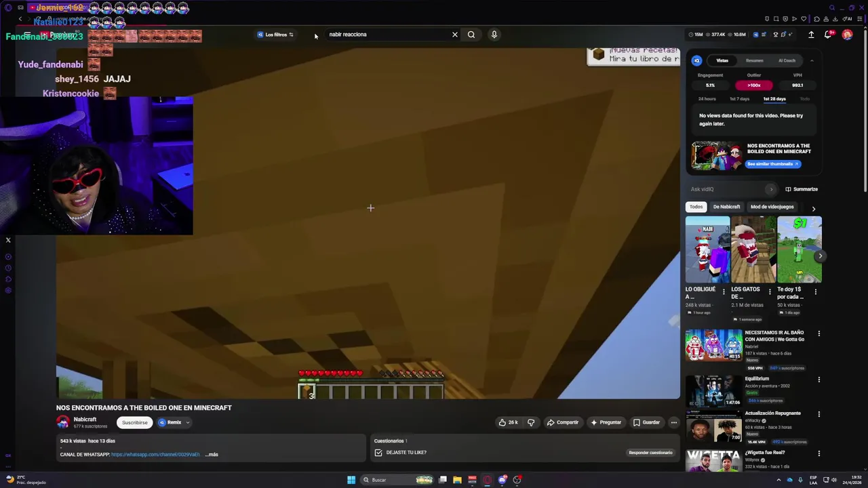Select the 1st 7 days range
868x488 pixels.
pyautogui.click(x=739, y=99)
